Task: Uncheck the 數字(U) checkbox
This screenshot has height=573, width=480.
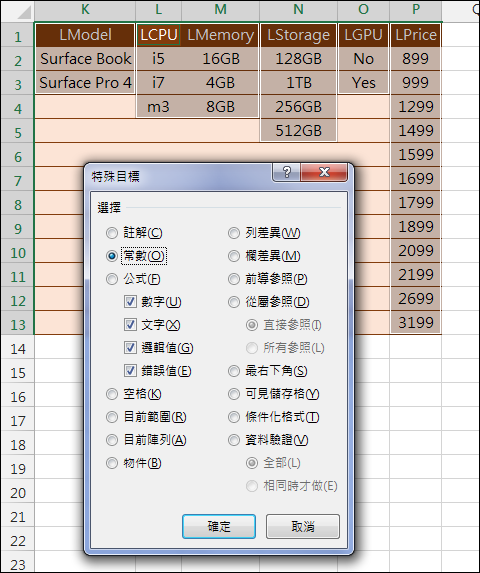Action: pos(152,302)
